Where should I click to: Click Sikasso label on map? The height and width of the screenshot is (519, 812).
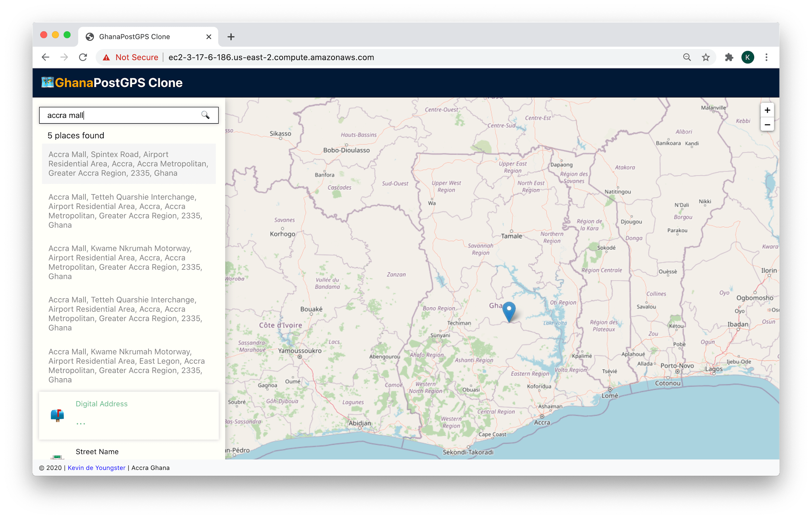[x=280, y=133]
